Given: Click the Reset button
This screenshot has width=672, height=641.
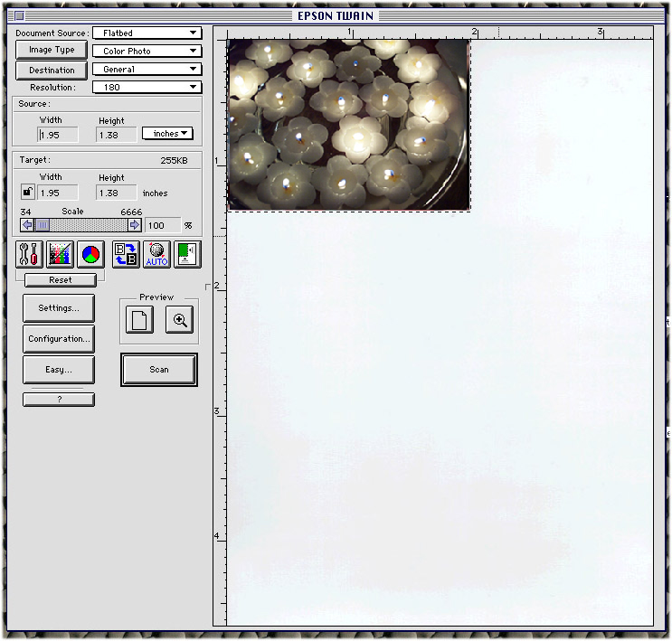Looking at the screenshot, I should coord(60,280).
